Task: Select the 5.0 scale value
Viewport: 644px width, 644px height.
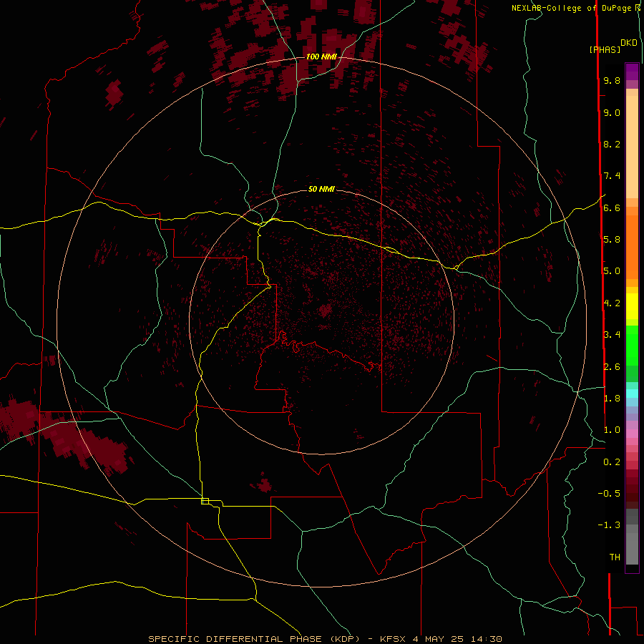Action: (612, 271)
